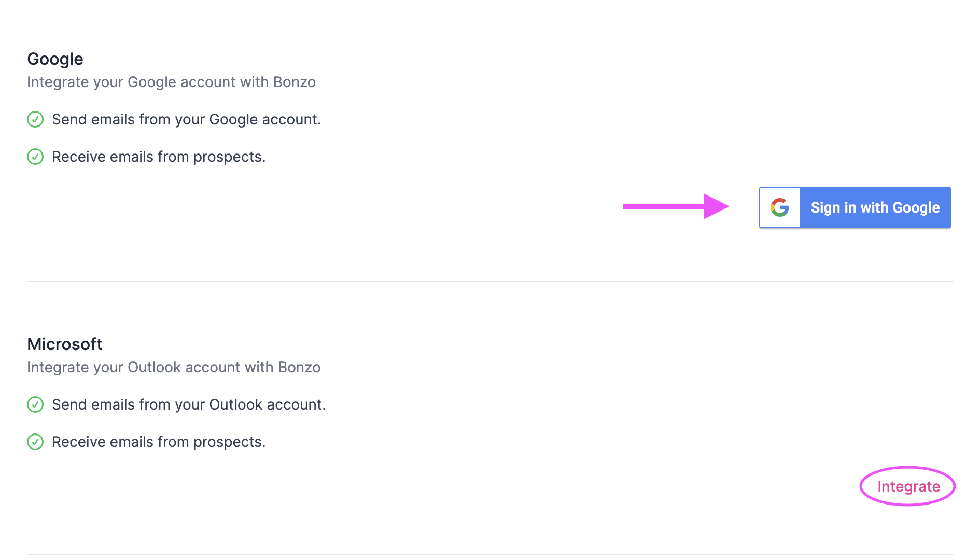The height and width of the screenshot is (560, 980).
Task: Click the checkmark next to Microsoft receive emails
Action: [35, 442]
